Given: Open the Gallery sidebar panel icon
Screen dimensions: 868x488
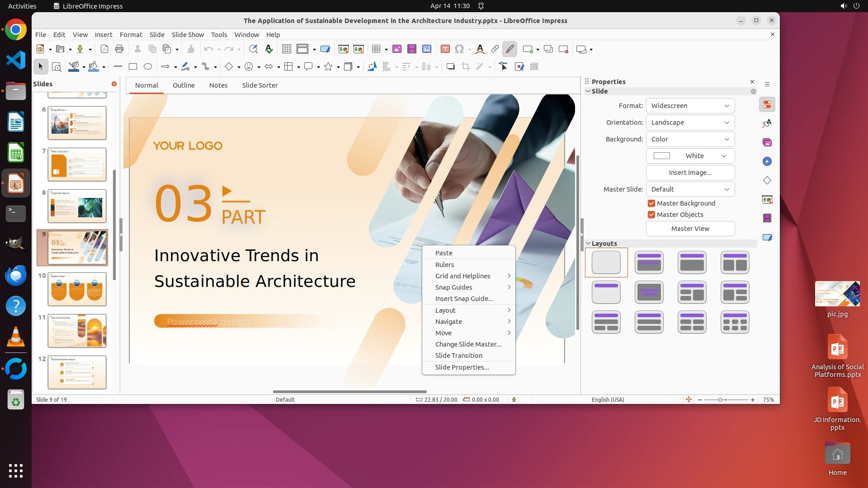Looking at the screenshot, I should tap(767, 143).
